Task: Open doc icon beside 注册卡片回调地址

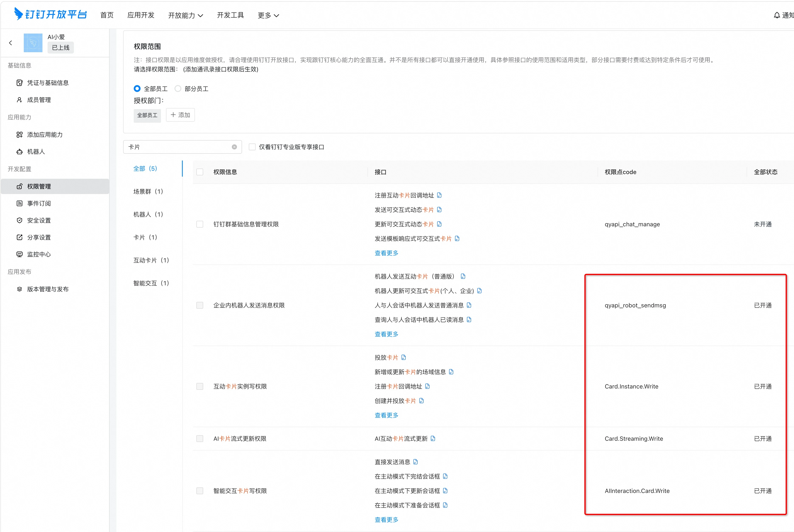Action: tap(427, 386)
